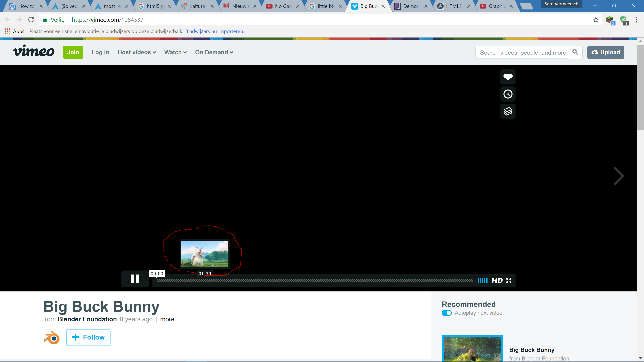Open the Watch dropdown menu

click(175, 52)
